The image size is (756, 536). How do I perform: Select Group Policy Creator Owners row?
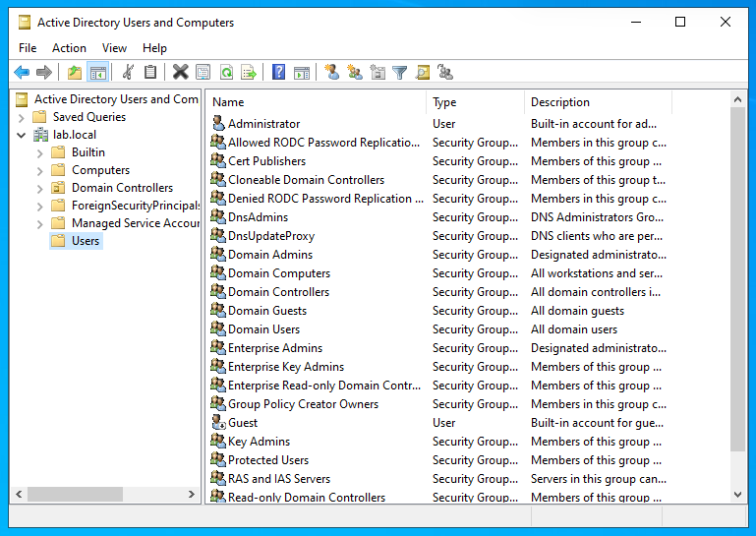point(439,404)
